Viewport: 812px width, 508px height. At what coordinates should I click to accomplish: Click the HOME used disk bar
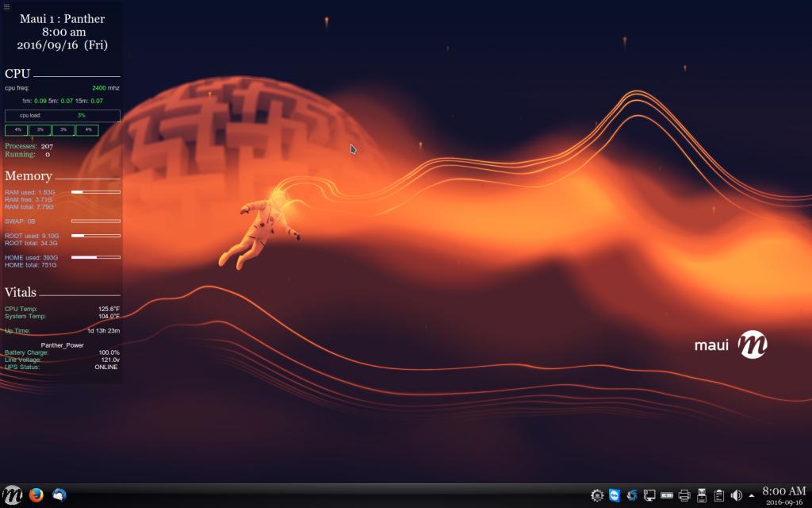click(96, 257)
